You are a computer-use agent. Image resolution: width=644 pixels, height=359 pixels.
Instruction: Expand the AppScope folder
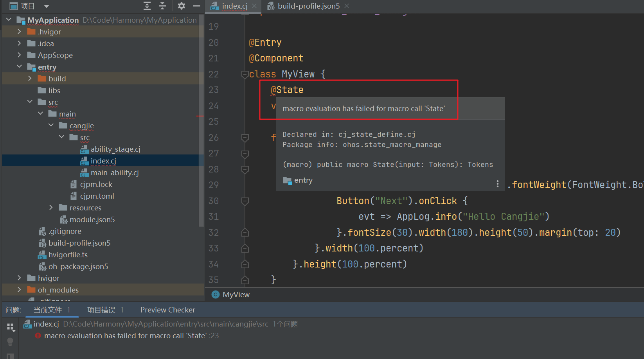tap(19, 55)
